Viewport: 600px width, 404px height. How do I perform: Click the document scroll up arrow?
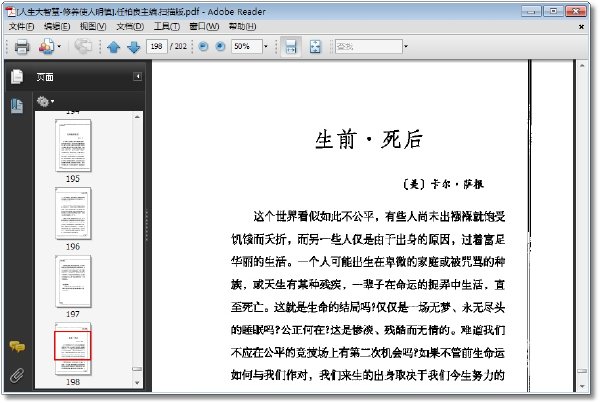coord(582,66)
